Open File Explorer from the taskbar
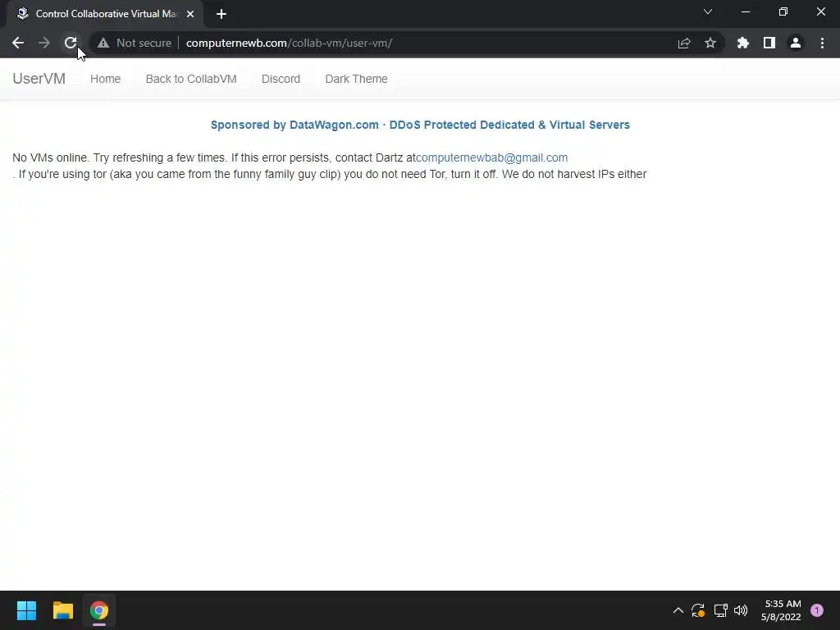The height and width of the screenshot is (630, 840). 62,610
